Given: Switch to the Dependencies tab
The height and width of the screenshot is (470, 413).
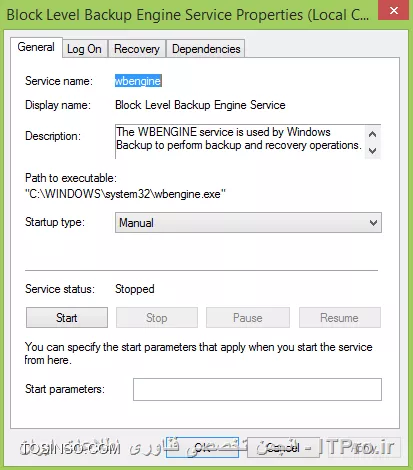Looking at the screenshot, I should tap(206, 49).
